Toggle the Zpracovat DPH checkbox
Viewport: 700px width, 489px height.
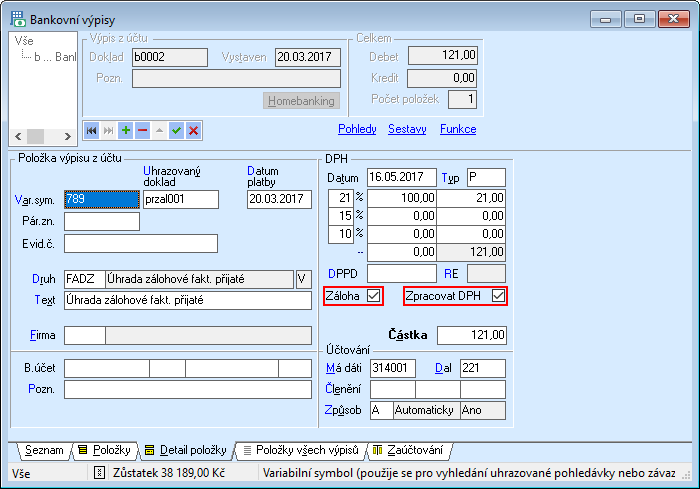point(498,296)
